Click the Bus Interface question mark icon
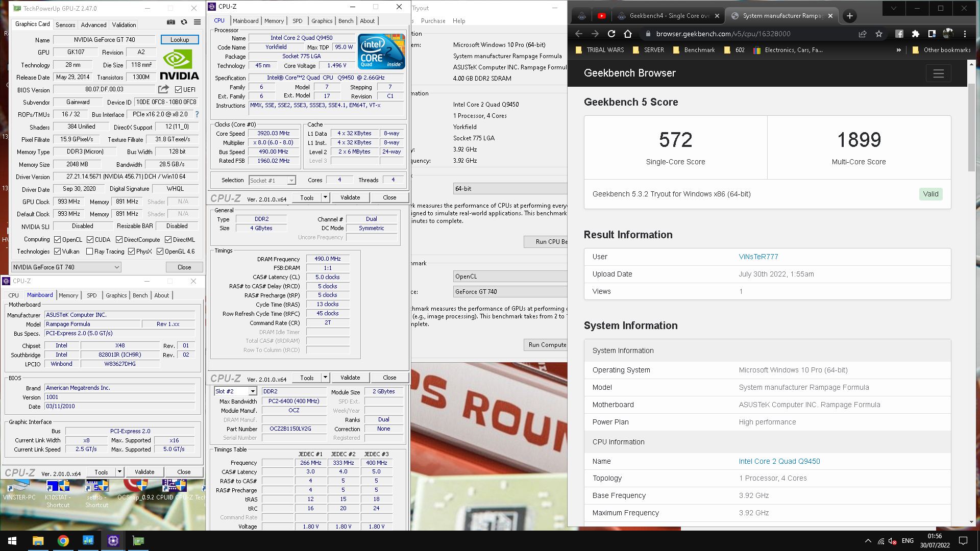 197,114
